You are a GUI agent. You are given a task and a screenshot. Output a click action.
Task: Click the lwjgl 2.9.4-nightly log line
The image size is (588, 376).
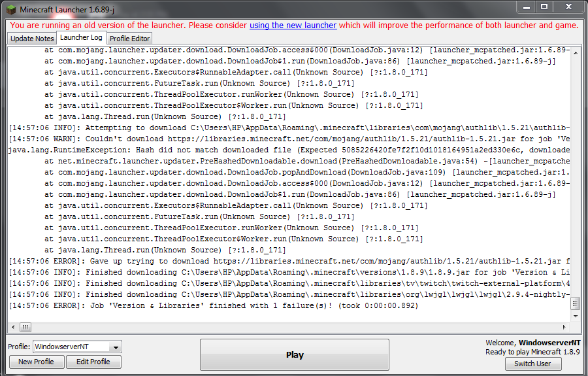pos(289,294)
